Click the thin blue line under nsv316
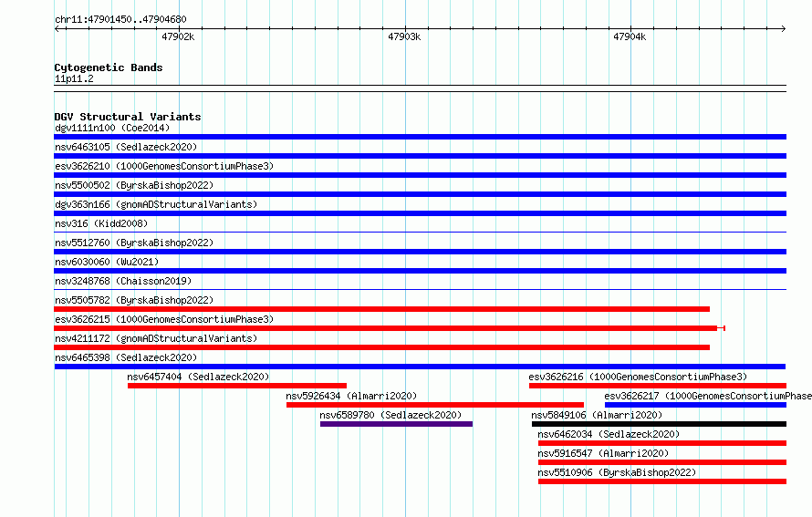 click(x=420, y=232)
